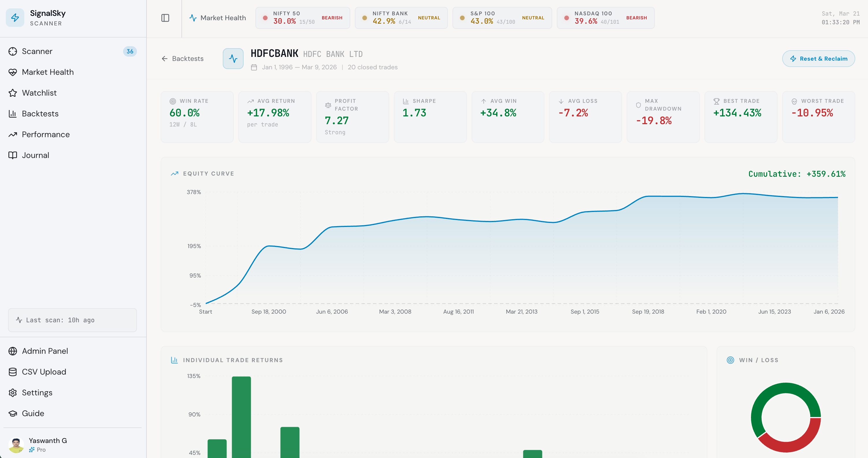Click the Cumulative: +359.61% label
868x458 pixels.
pos(797,174)
